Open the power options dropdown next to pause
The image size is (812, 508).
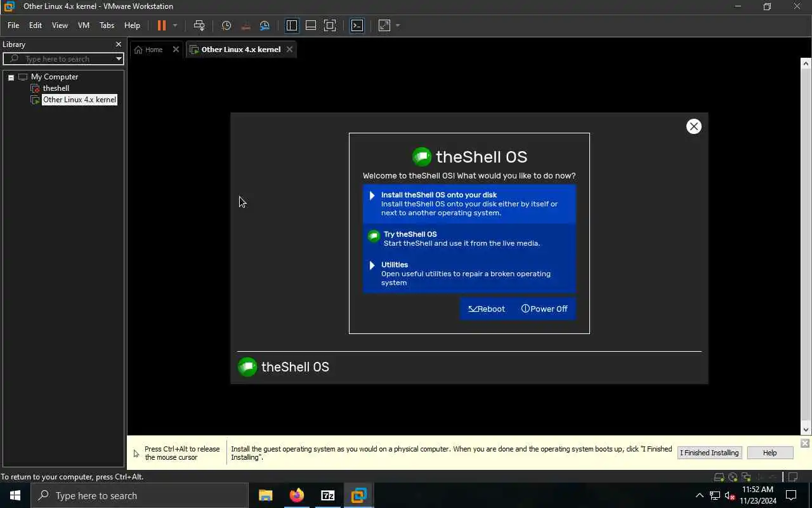[175, 25]
